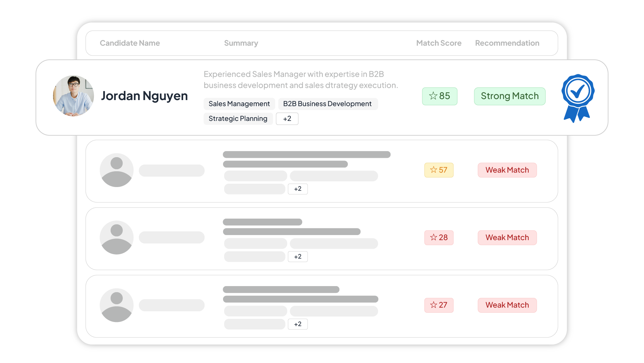This screenshot has height=363, width=644.
Task: Click the star in the 28 score
Action: (434, 237)
